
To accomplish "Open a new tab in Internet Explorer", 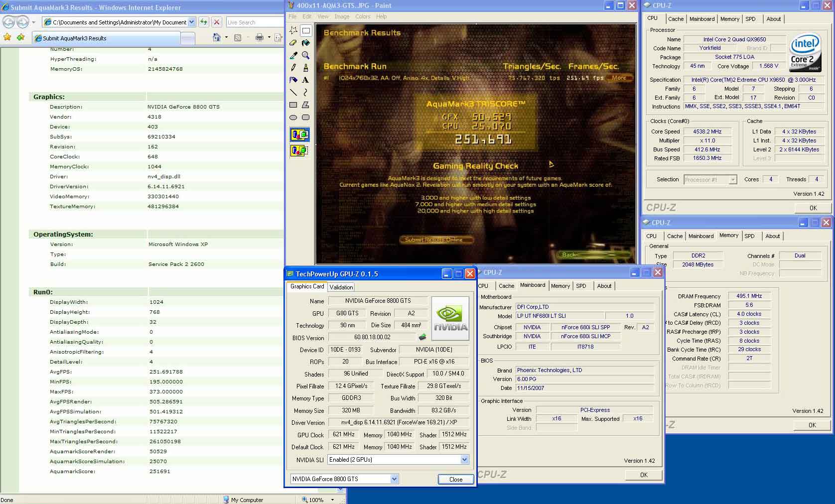I will (x=188, y=38).
